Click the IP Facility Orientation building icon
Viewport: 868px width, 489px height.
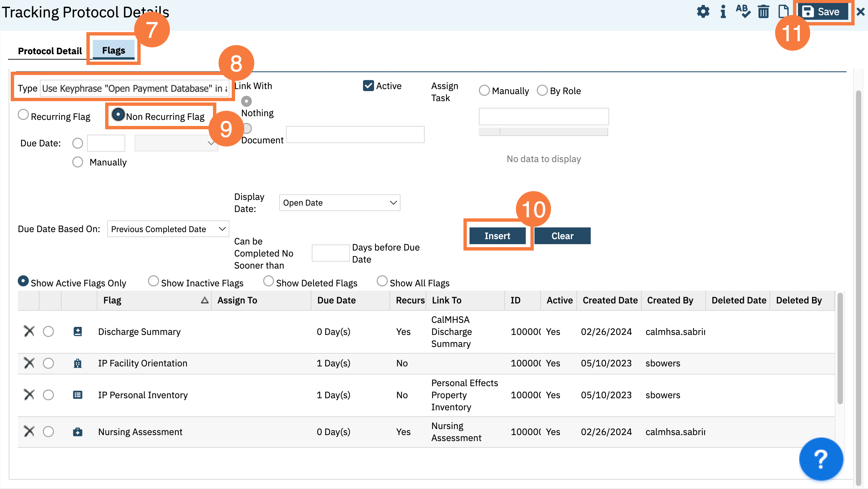click(x=77, y=363)
